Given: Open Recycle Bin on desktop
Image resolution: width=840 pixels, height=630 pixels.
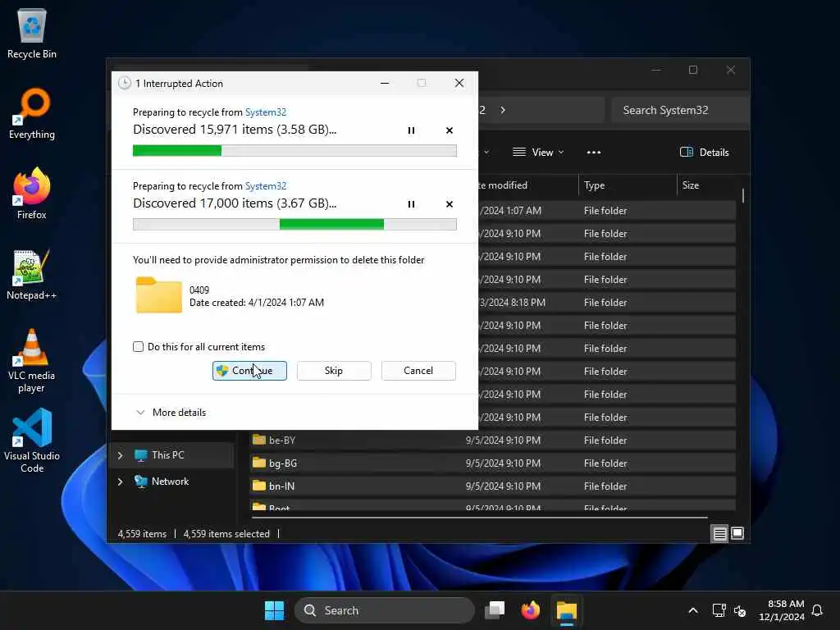Looking at the screenshot, I should tap(32, 34).
